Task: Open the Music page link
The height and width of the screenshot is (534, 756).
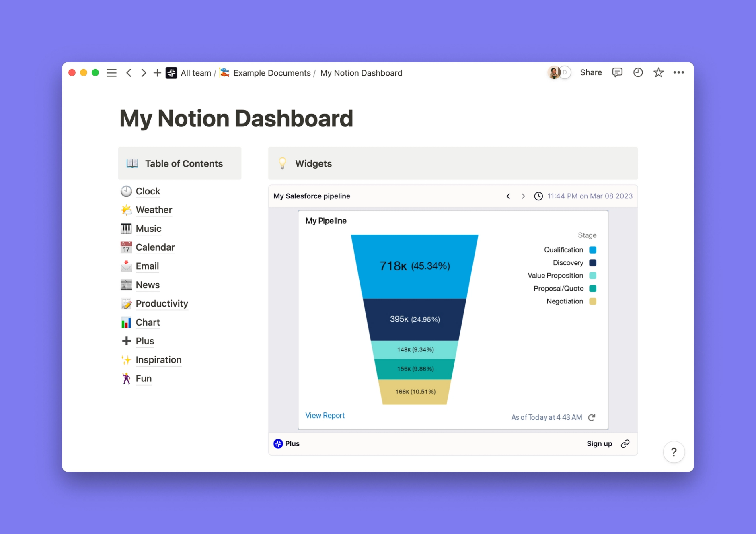Action: [148, 229]
